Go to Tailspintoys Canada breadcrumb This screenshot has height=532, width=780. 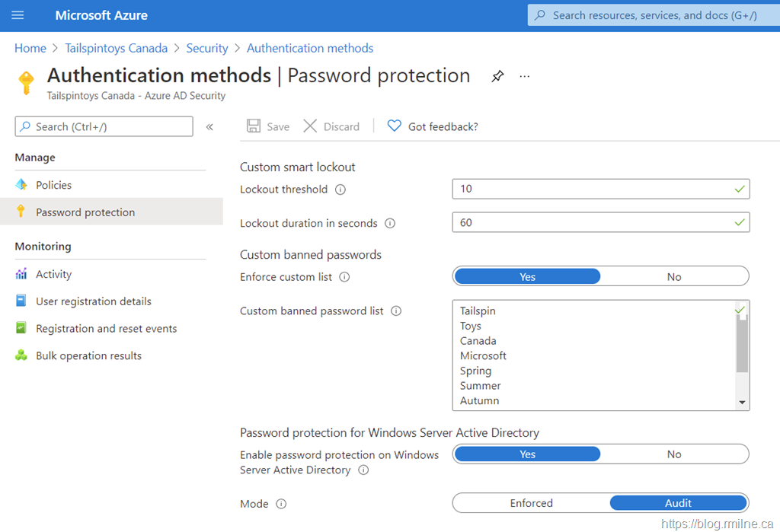coord(116,48)
